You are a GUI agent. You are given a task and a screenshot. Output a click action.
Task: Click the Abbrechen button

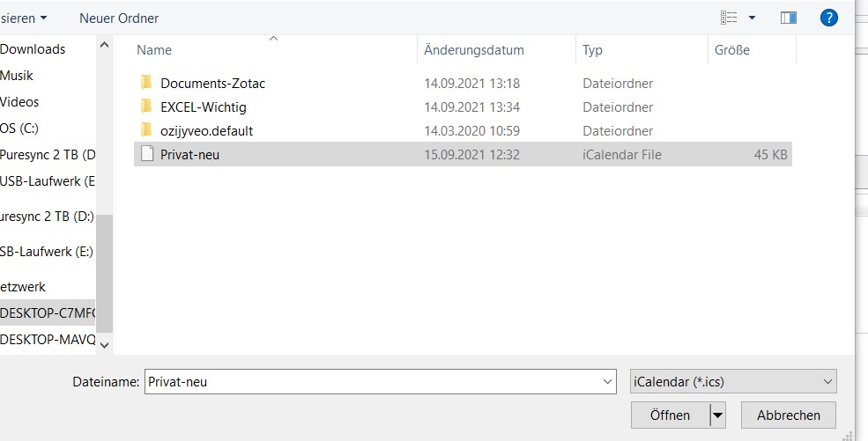click(789, 415)
